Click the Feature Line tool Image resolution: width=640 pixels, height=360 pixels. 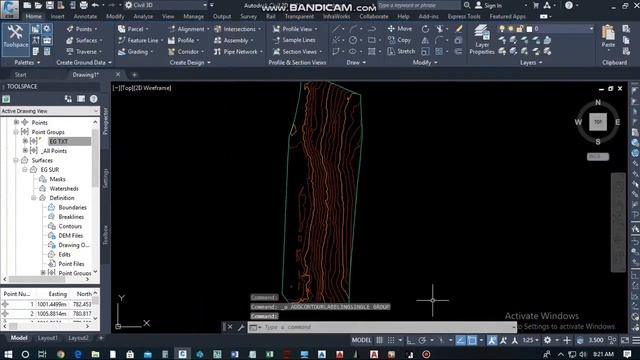[140, 40]
